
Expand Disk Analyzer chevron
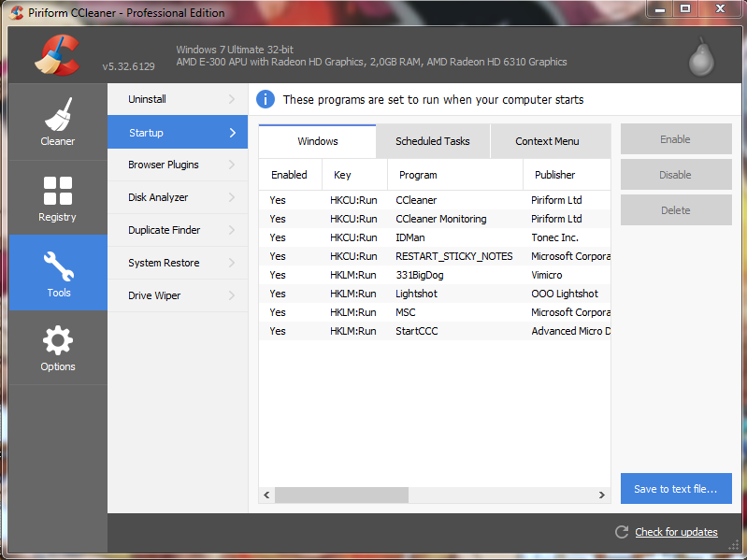232,197
